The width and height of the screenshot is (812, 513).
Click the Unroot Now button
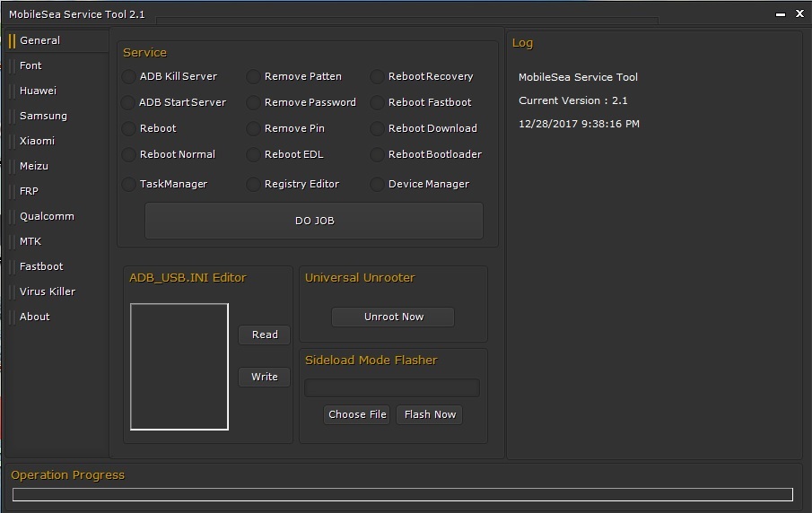point(393,317)
